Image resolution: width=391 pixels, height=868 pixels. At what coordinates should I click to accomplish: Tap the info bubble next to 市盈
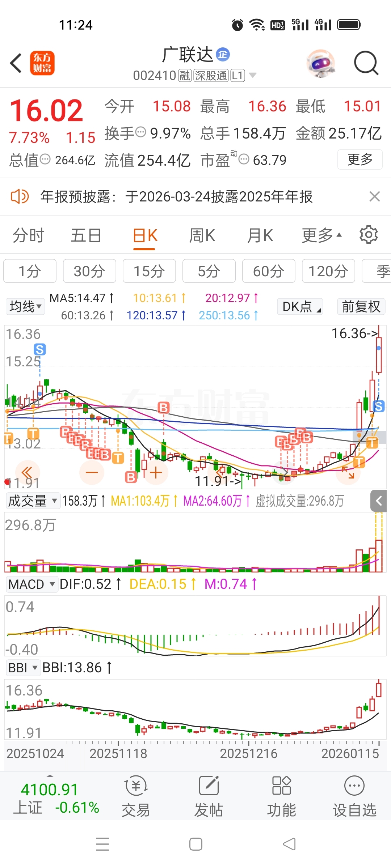244,159
